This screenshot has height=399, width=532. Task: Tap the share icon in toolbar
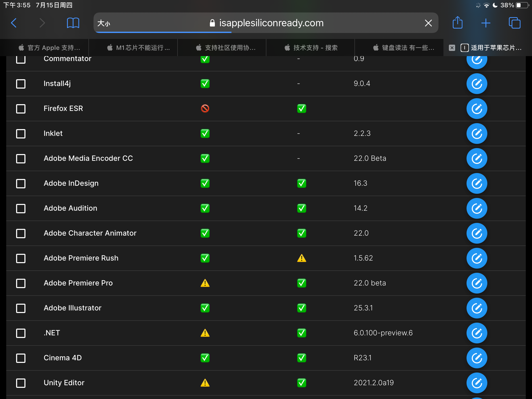click(x=457, y=23)
